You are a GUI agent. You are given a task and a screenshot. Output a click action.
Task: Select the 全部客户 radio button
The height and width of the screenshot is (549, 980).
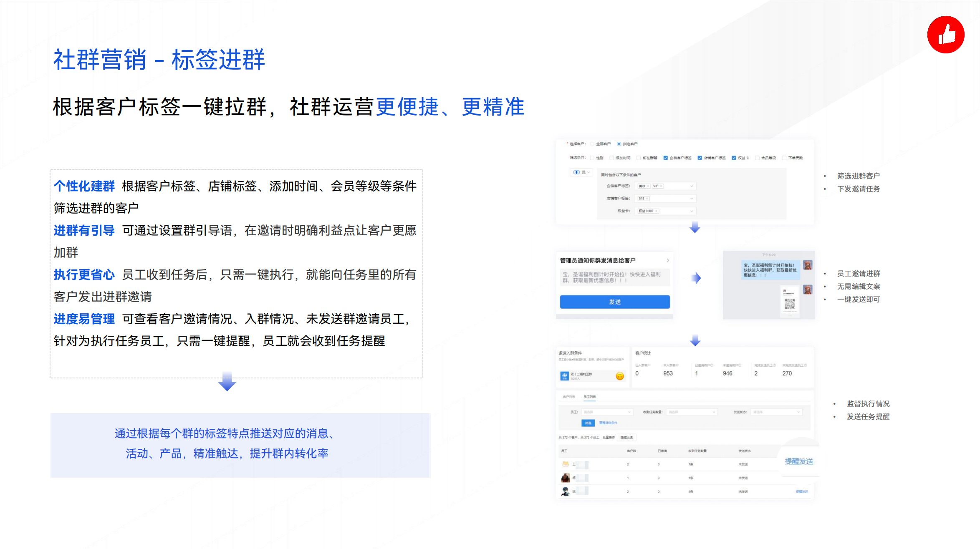(x=592, y=144)
